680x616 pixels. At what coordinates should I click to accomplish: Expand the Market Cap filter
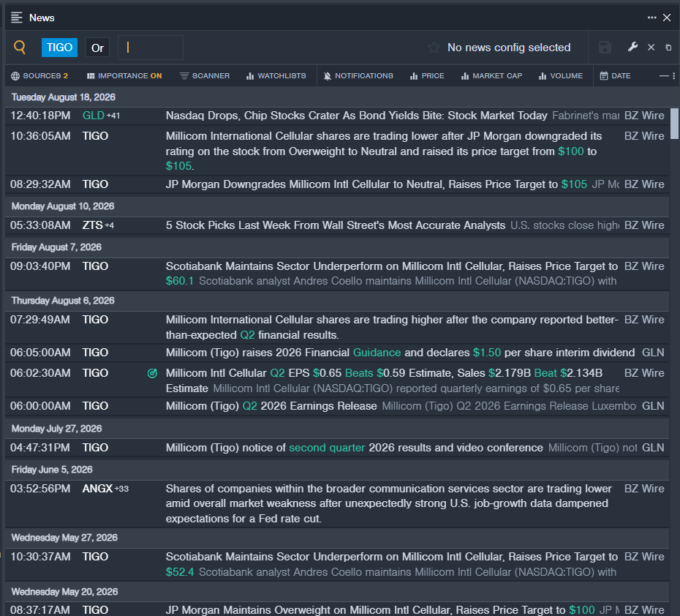pos(492,76)
